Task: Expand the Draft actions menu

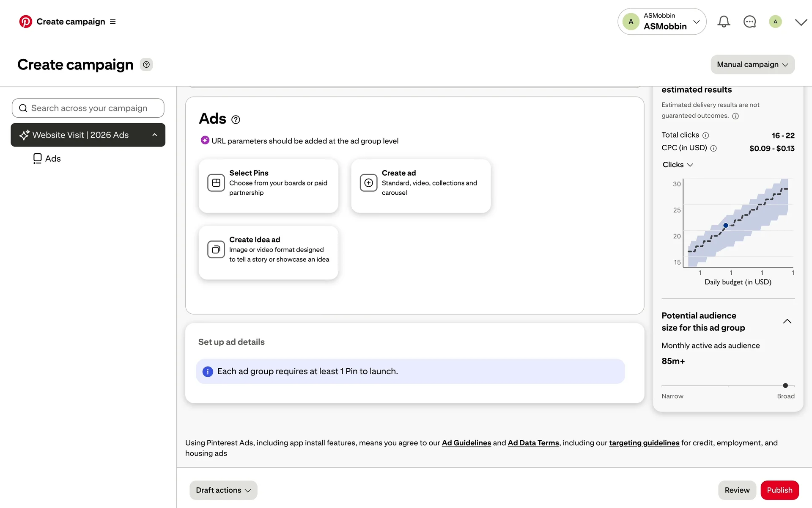Action: [223, 490]
